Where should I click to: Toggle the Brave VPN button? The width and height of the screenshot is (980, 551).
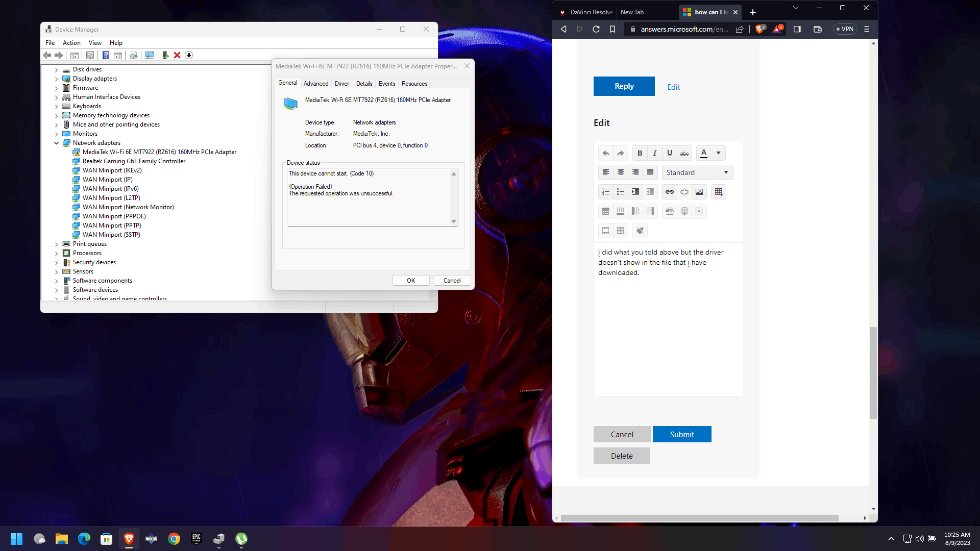tap(845, 29)
